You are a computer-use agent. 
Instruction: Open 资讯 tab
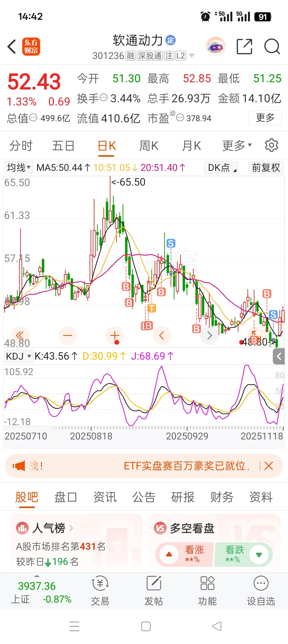(105, 497)
